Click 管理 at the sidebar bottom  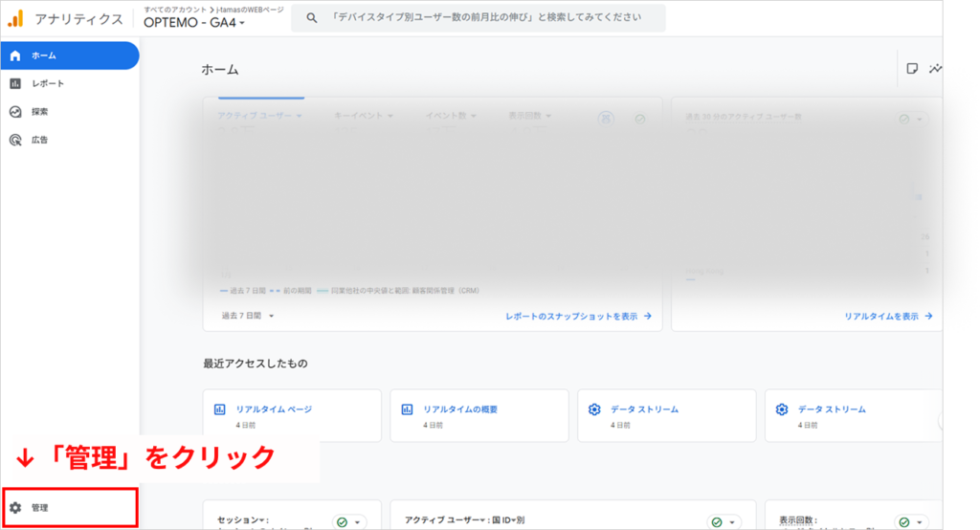[69, 507]
